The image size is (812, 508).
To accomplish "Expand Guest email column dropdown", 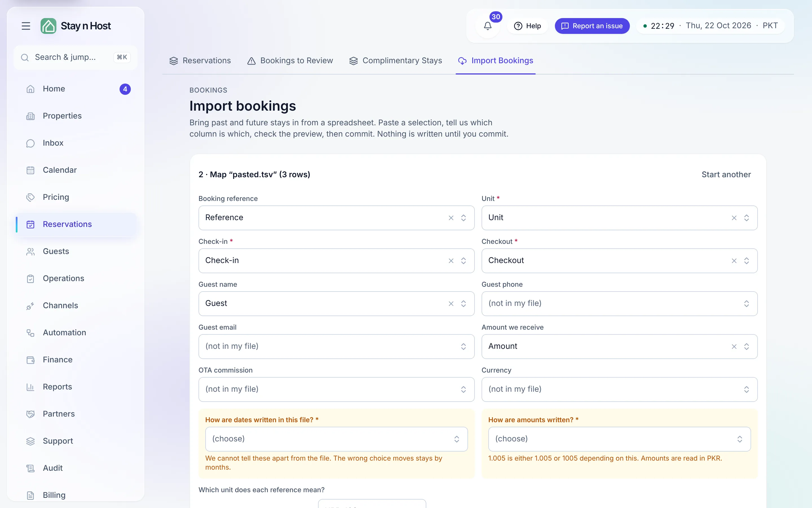I will pyautogui.click(x=336, y=346).
